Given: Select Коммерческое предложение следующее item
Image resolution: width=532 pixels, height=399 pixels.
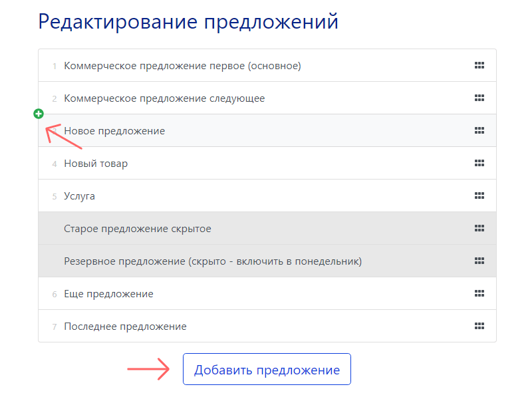Looking at the screenshot, I should tap(164, 98).
